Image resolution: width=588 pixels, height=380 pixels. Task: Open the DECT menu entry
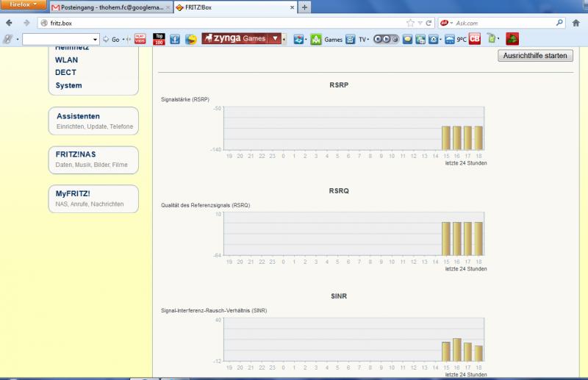pos(65,73)
